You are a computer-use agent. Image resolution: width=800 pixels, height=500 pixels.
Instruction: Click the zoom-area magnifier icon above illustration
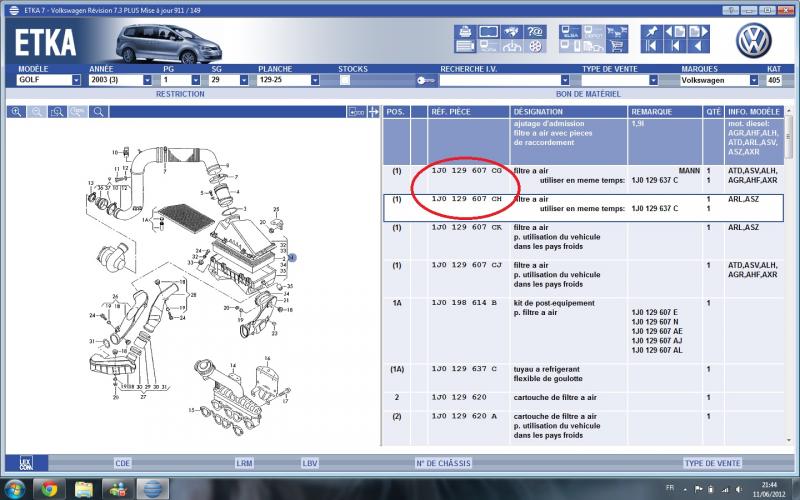tap(57, 112)
